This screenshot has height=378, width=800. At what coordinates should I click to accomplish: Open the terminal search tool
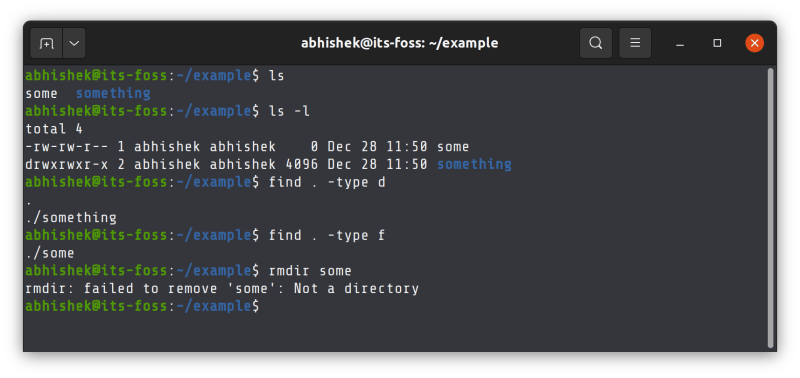595,43
